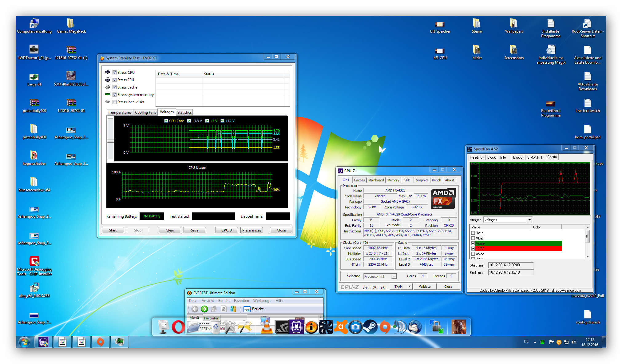Select the RocketDock Programme desktop icon
The height and width of the screenshot is (364, 622).
click(x=551, y=108)
